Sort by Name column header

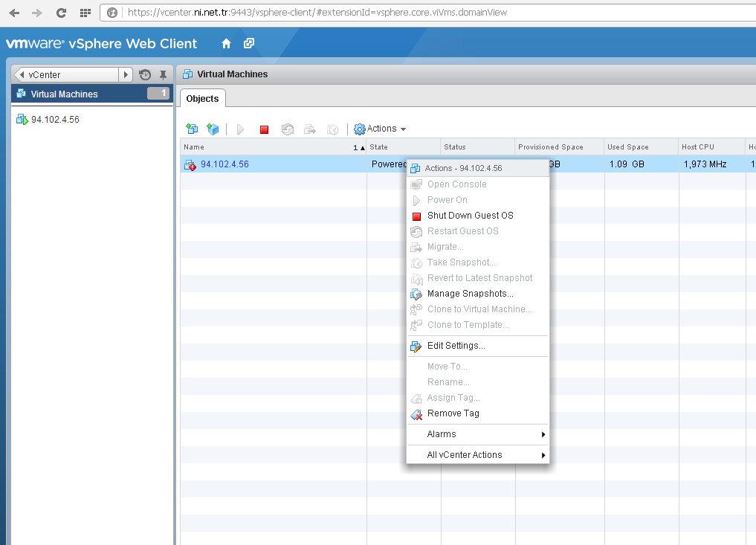click(274, 147)
